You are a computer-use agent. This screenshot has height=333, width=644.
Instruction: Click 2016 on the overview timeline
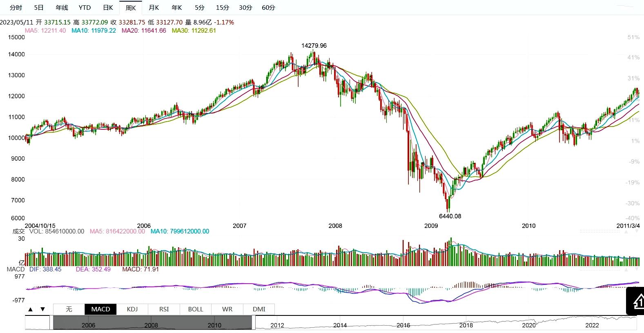403,325
